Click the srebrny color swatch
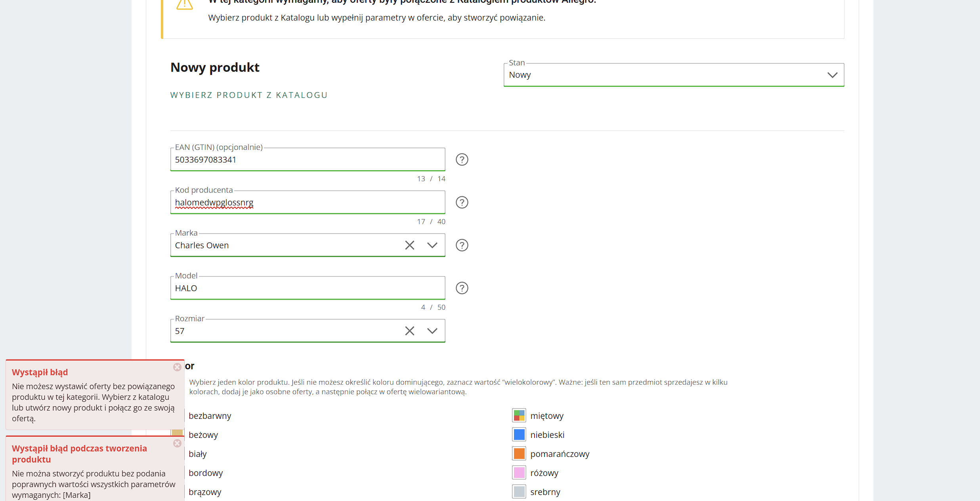 tap(519, 492)
